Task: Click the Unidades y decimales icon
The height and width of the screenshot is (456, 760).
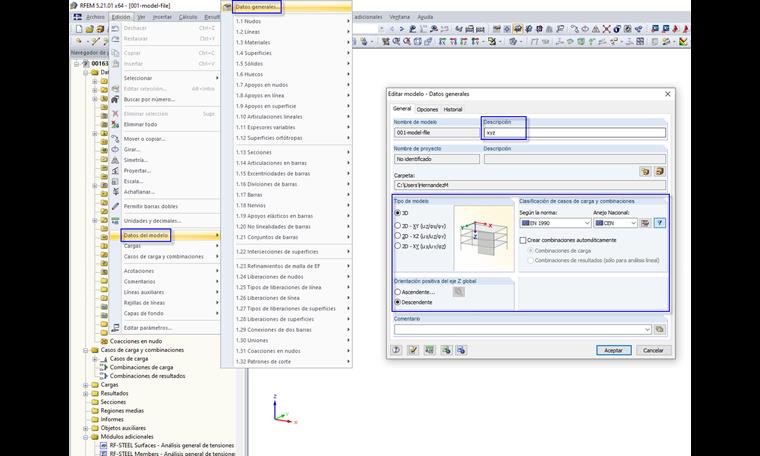Action: (115, 220)
